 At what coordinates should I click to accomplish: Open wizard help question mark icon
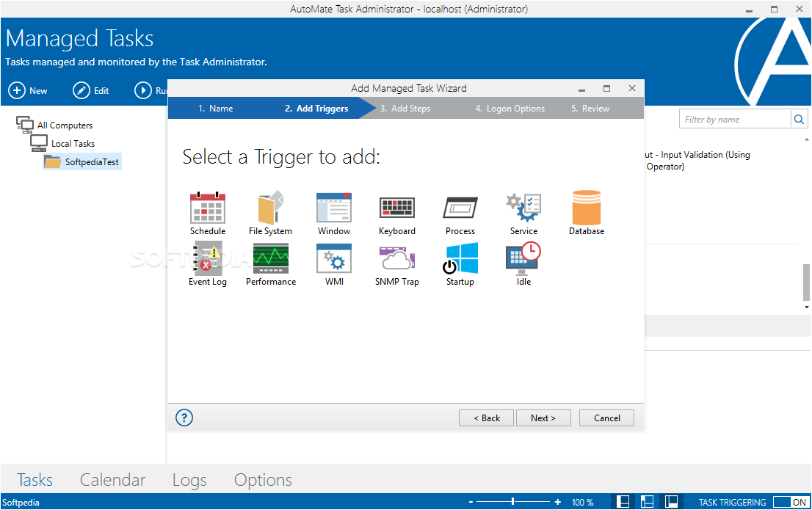pos(184,418)
